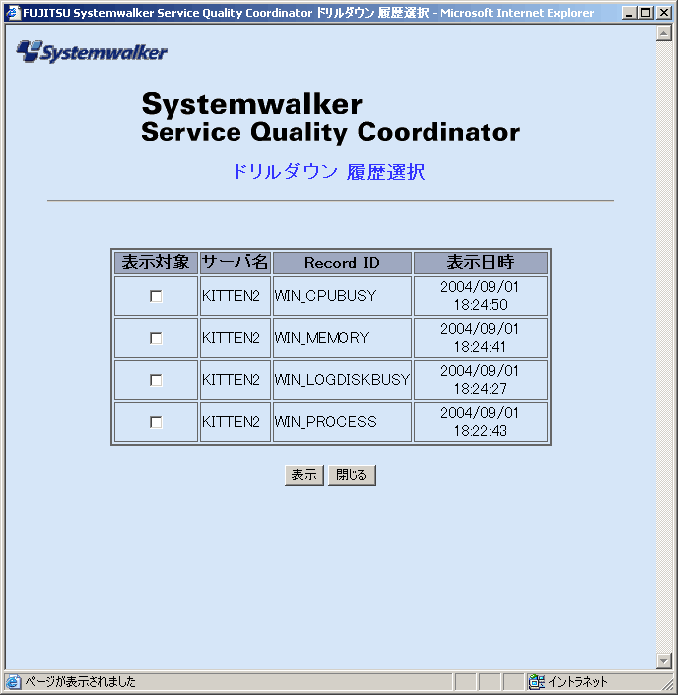Maximize the Internet Explorer window
Image resolution: width=678 pixels, height=695 pixels.
pos(646,13)
